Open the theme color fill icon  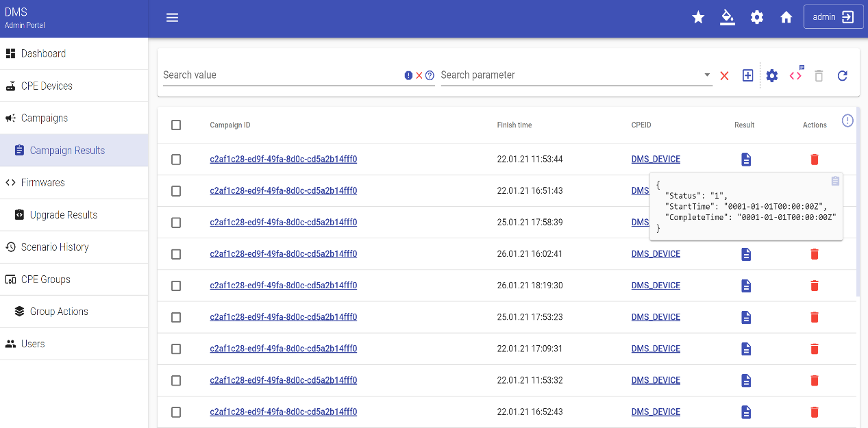[x=728, y=18]
